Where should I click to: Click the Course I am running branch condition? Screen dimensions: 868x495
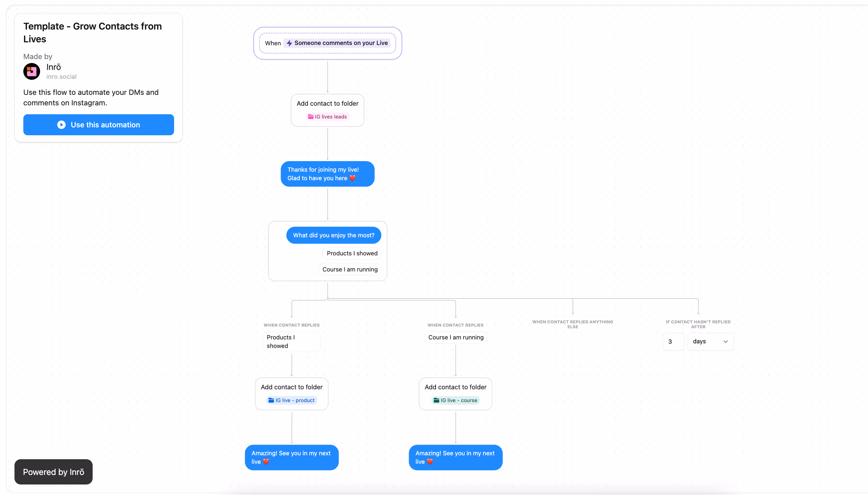455,337
